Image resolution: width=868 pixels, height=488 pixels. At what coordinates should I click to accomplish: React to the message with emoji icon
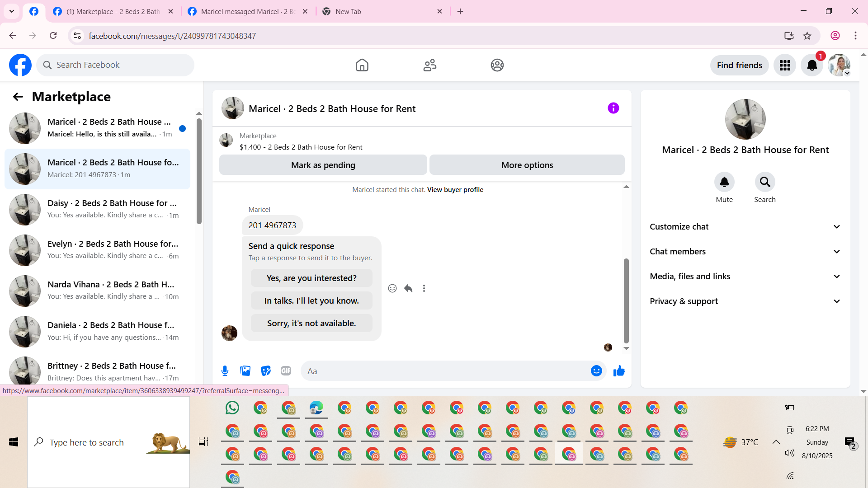392,288
